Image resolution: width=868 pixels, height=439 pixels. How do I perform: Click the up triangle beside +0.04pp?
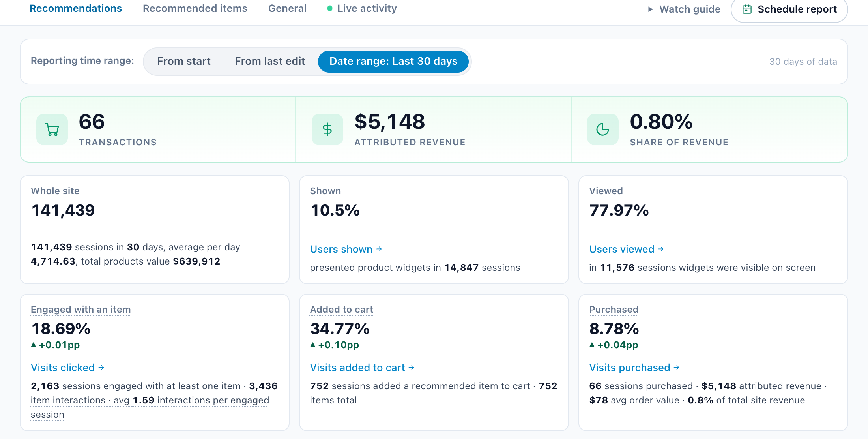(592, 345)
